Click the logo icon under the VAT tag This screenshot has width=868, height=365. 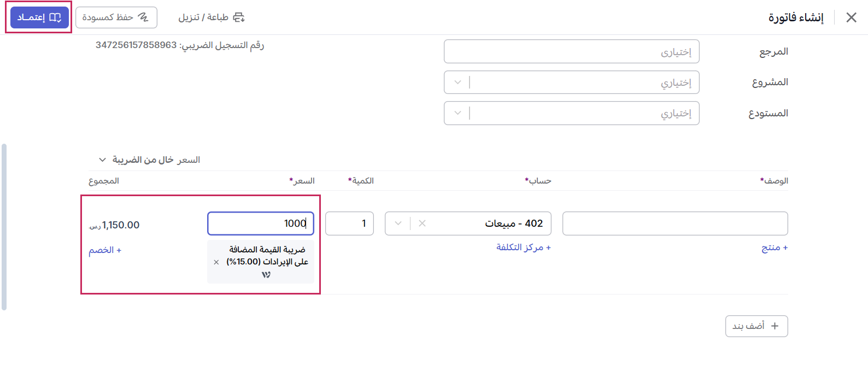click(x=266, y=275)
